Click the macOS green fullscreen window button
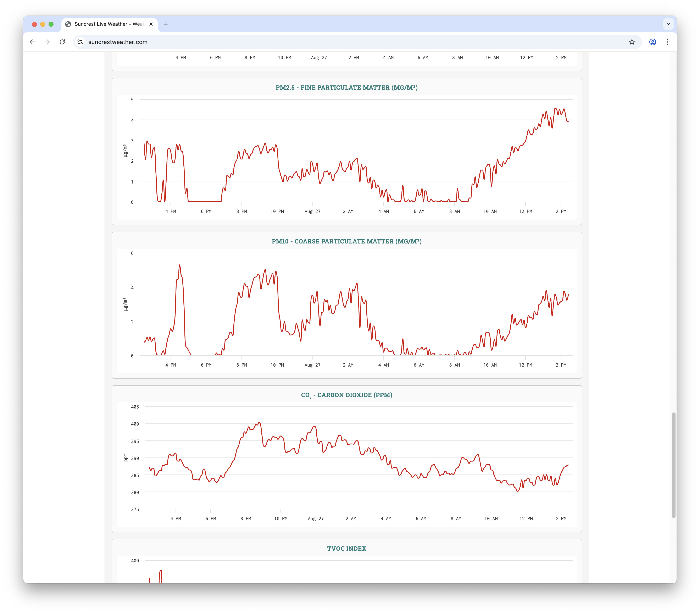700x614 pixels. pyautogui.click(x=51, y=24)
